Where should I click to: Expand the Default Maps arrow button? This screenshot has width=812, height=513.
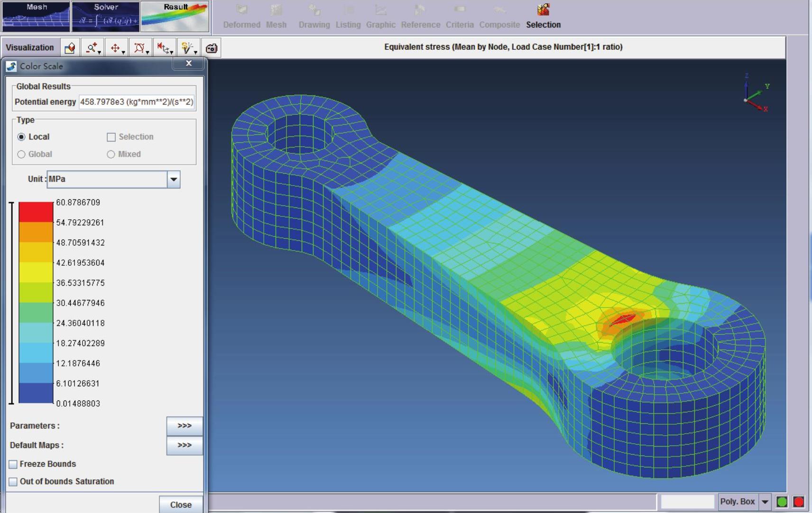pos(184,445)
